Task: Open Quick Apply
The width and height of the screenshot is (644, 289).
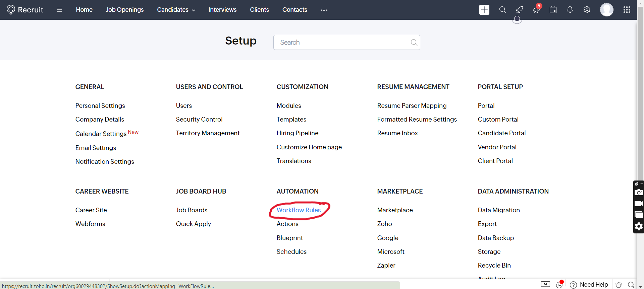Action: coord(194,224)
